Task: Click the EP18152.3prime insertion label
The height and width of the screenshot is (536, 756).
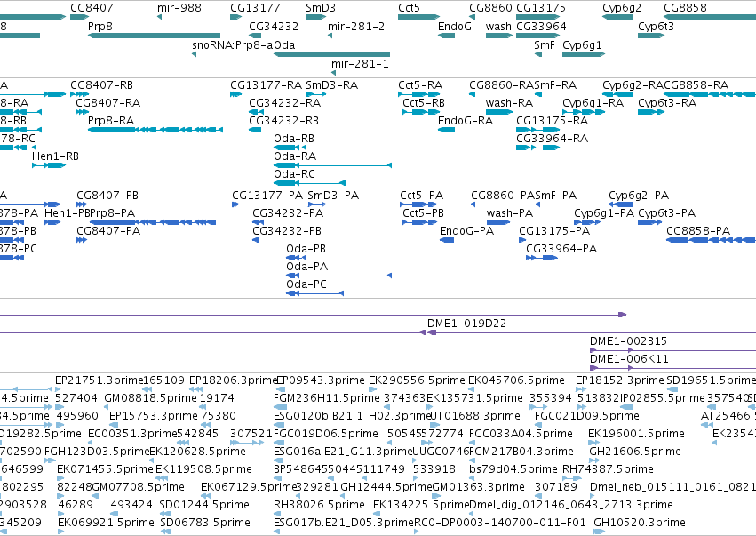Action: click(x=619, y=380)
